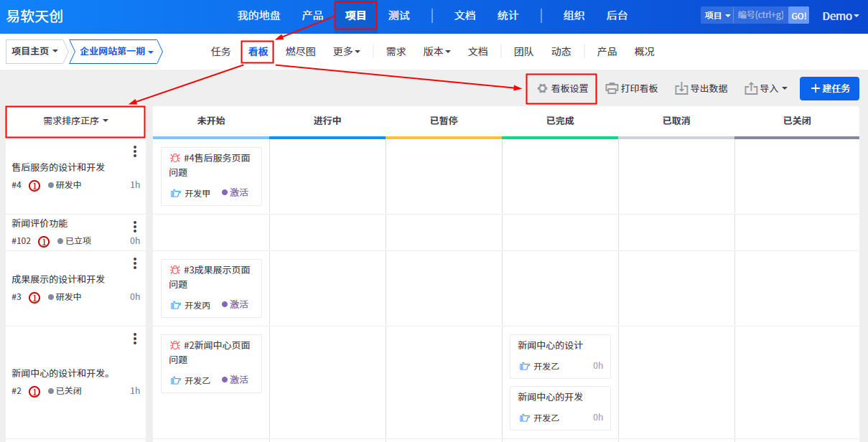This screenshot has width=868, height=442.
Task: Expand the 更多 menu dropdown
Action: click(x=347, y=52)
